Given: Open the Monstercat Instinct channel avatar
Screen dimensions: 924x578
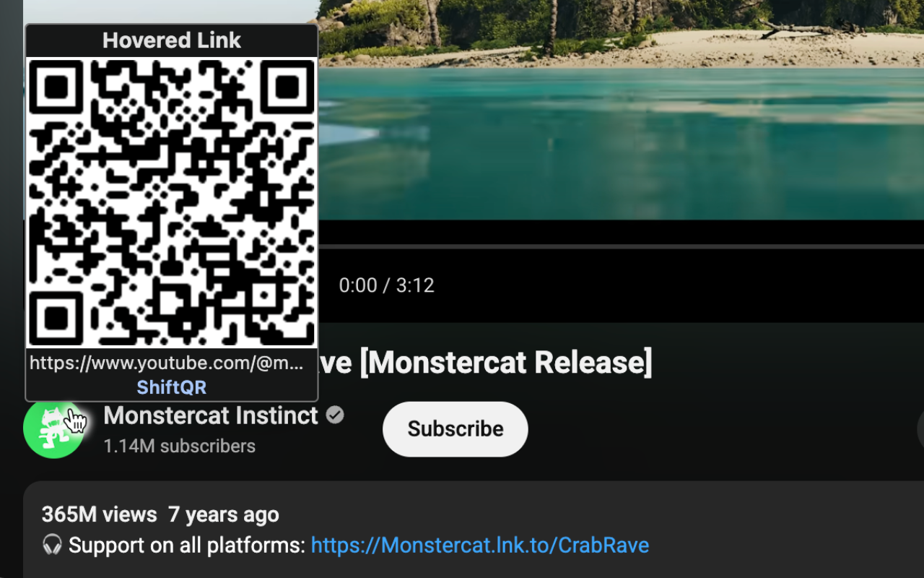Looking at the screenshot, I should [53, 428].
